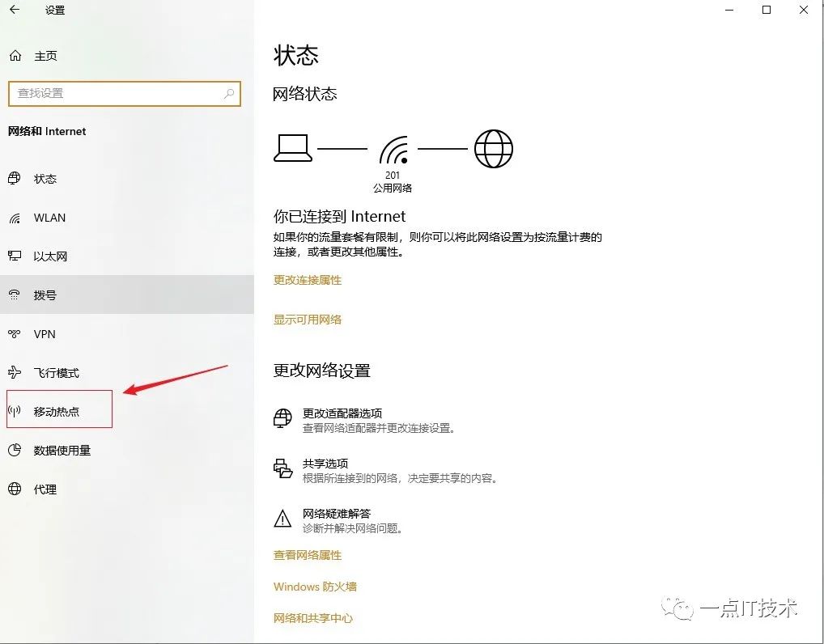The width and height of the screenshot is (824, 644).
Task: Select the WLAN wifi icon
Action: [x=15, y=218]
